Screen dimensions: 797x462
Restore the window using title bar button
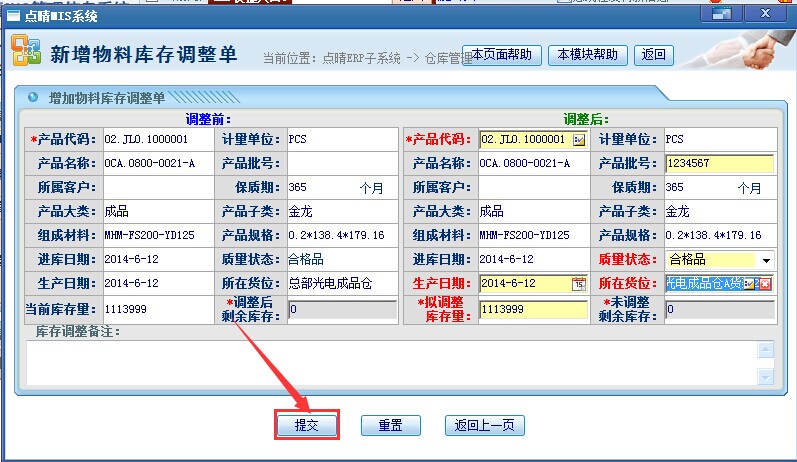click(721, 14)
